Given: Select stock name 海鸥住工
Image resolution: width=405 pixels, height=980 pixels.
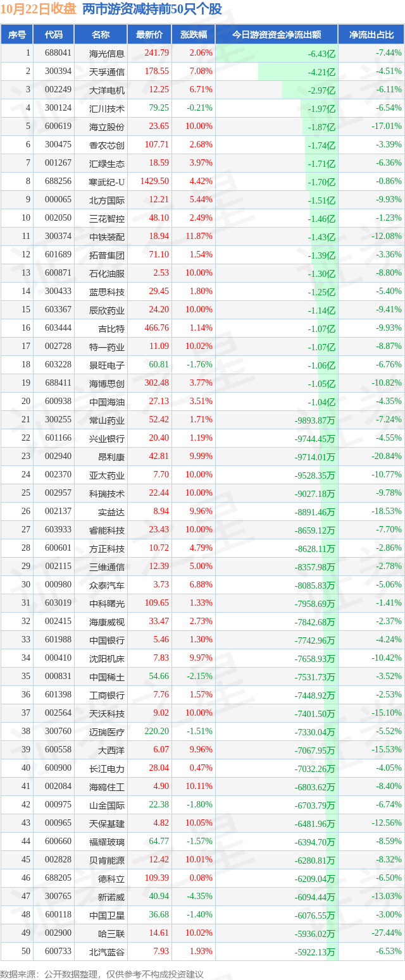Looking at the screenshot, I should pos(108,787).
